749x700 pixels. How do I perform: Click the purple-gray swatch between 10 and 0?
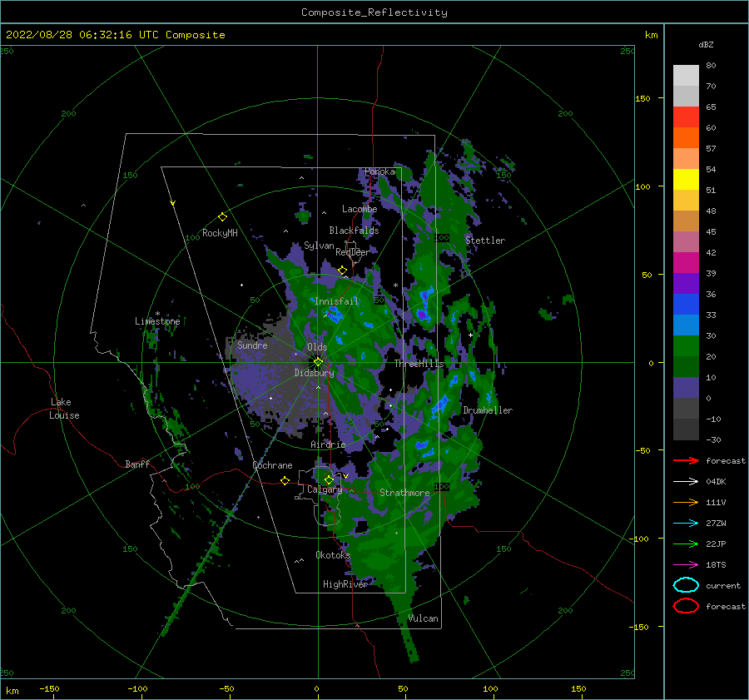(x=686, y=388)
